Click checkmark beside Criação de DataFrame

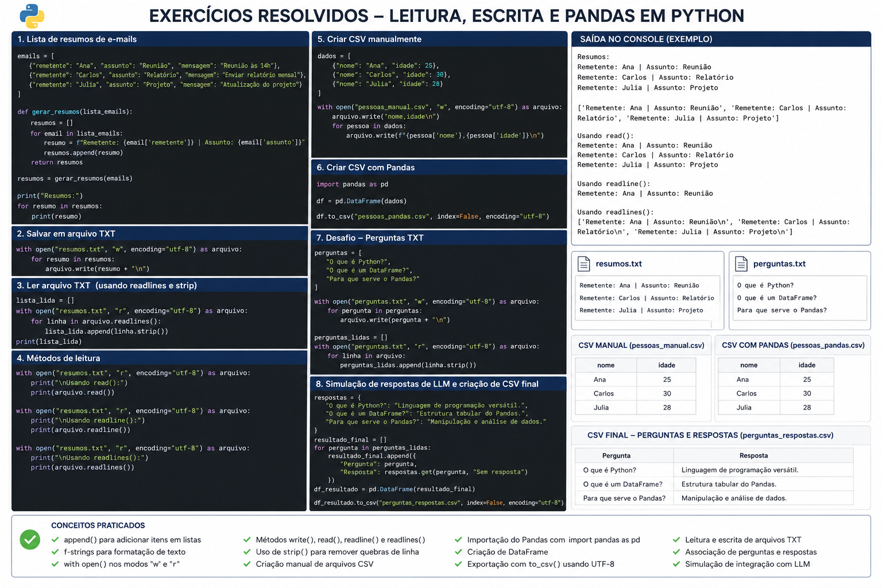coord(458,552)
